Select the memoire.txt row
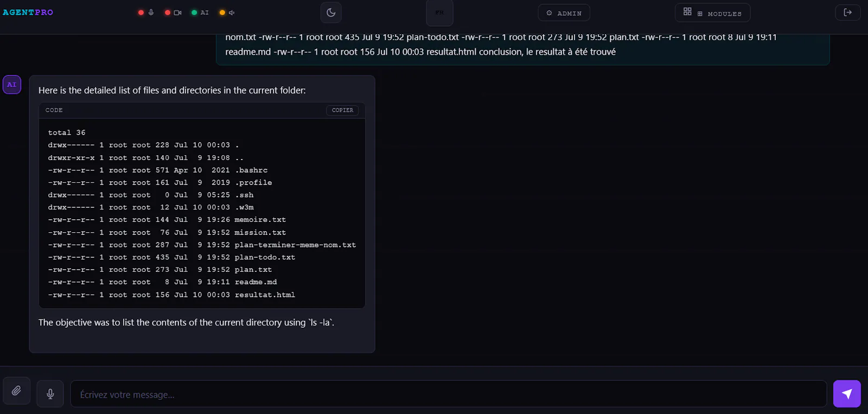The image size is (868, 414). tap(167, 220)
